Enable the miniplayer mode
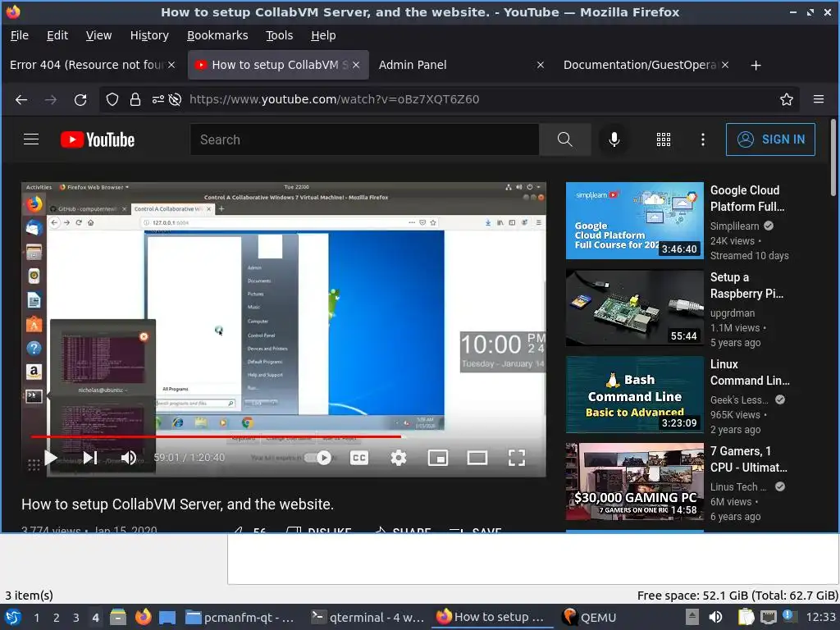The image size is (840, 630). [x=438, y=458]
